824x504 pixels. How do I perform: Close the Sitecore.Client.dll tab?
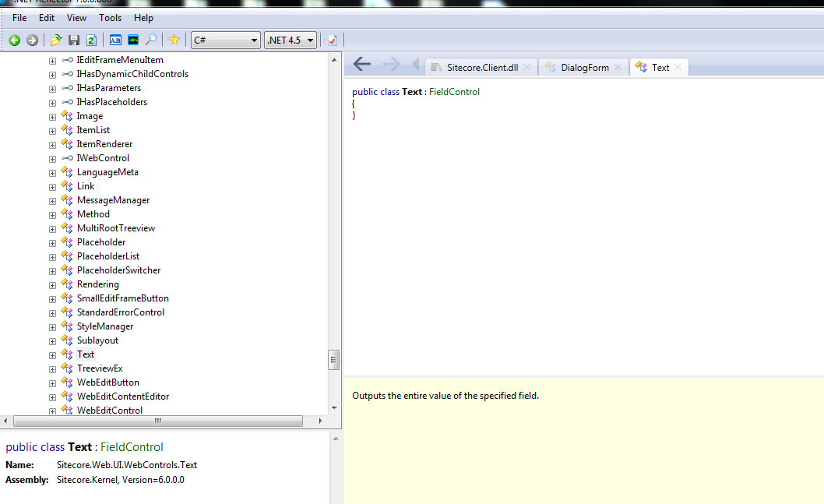527,68
